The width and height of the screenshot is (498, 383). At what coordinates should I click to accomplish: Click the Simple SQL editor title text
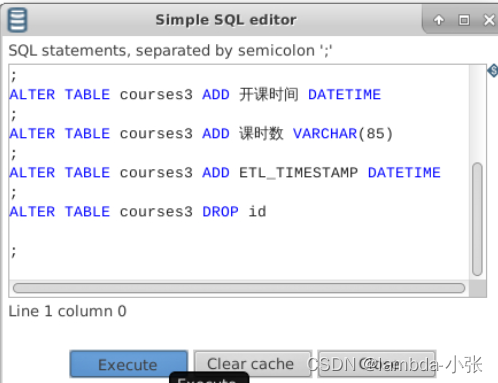point(226,20)
